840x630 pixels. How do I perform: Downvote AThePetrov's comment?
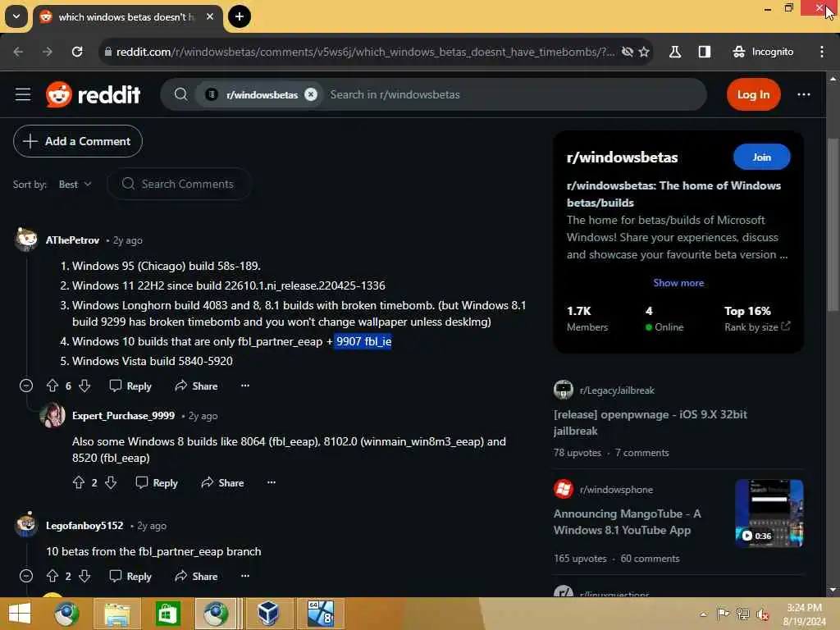[x=84, y=386]
